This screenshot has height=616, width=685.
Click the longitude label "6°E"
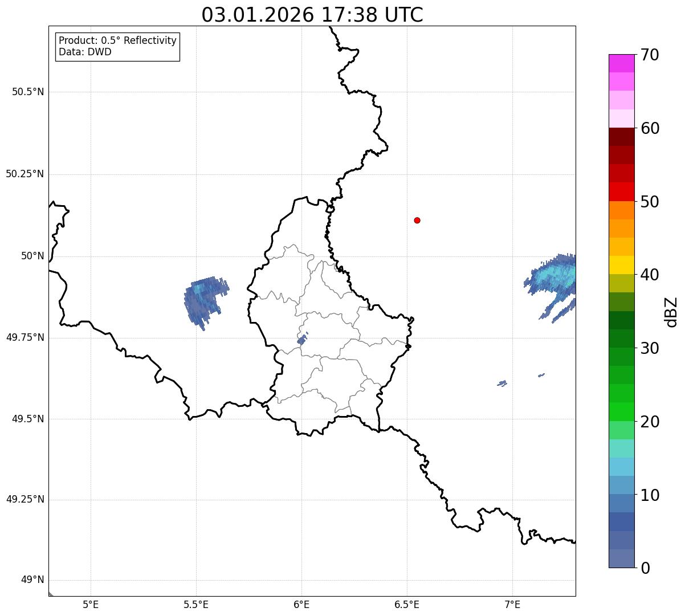(x=301, y=604)
